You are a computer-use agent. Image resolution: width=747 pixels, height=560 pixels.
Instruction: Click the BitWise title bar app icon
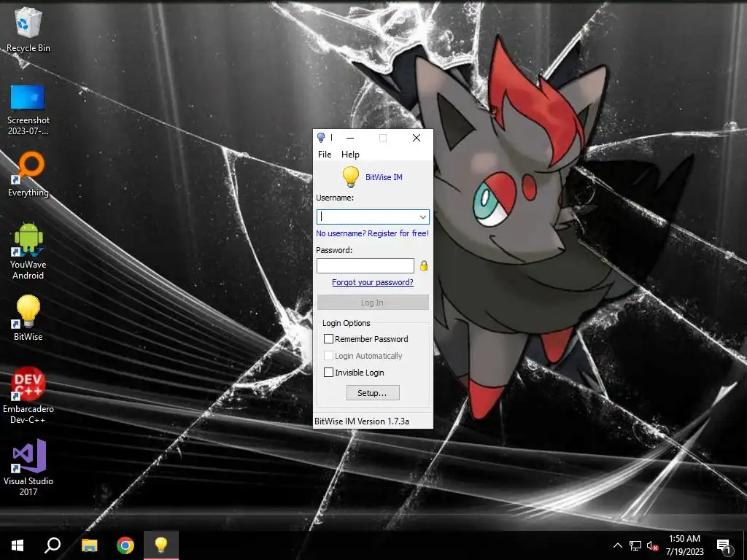click(321, 138)
